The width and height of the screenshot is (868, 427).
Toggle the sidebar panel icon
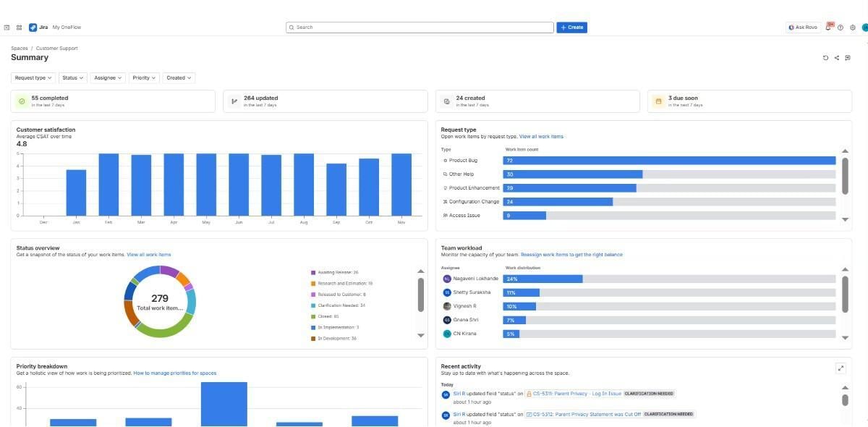tap(7, 28)
